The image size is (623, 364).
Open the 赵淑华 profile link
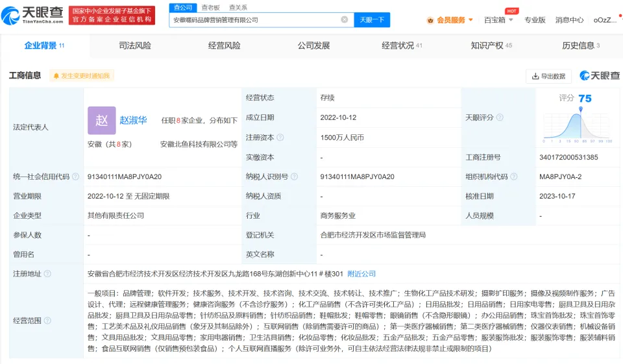[133, 120]
